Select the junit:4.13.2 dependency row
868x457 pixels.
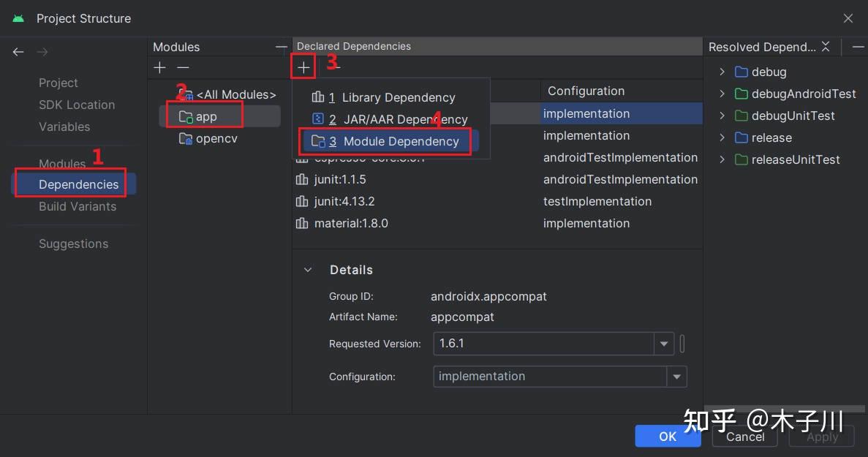[x=351, y=201]
